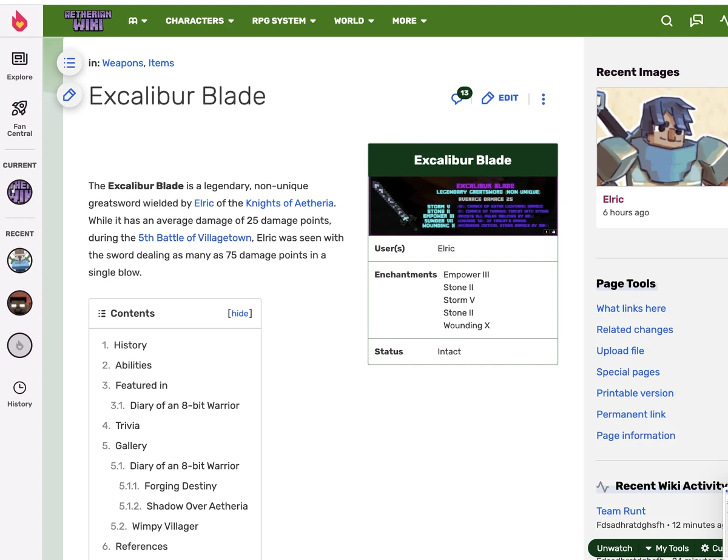Open the floating table of contents icon
This screenshot has height=560, width=728.
tap(69, 62)
